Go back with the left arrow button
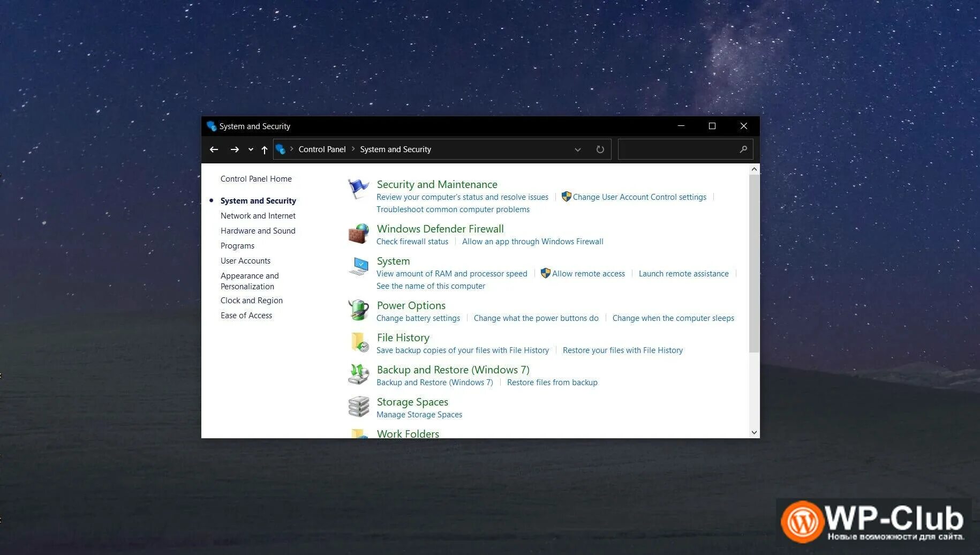The width and height of the screenshot is (980, 555). (214, 149)
